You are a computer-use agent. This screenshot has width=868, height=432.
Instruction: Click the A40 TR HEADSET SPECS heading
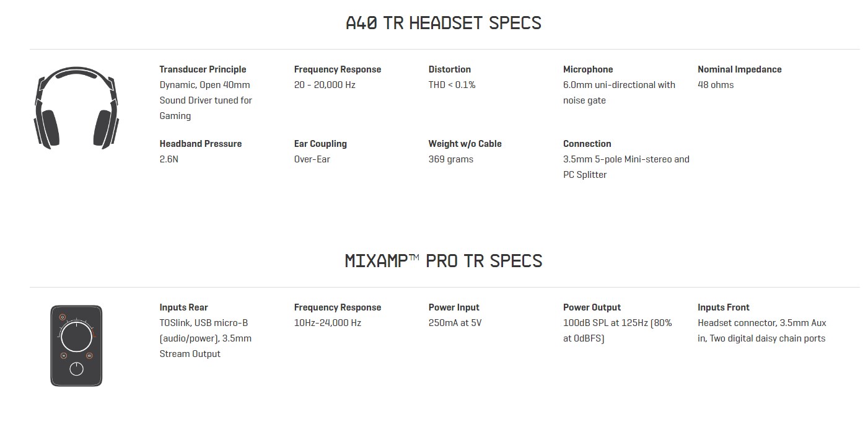point(443,24)
